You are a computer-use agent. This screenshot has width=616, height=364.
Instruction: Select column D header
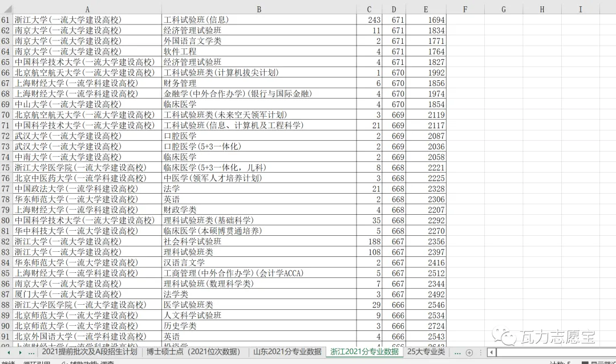tap(394, 10)
